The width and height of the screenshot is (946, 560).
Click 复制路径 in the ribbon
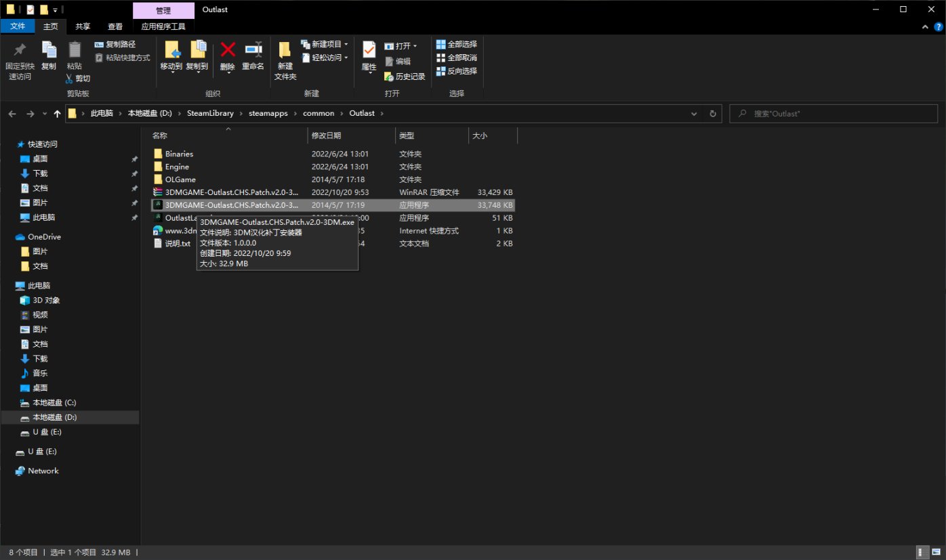pyautogui.click(x=115, y=44)
